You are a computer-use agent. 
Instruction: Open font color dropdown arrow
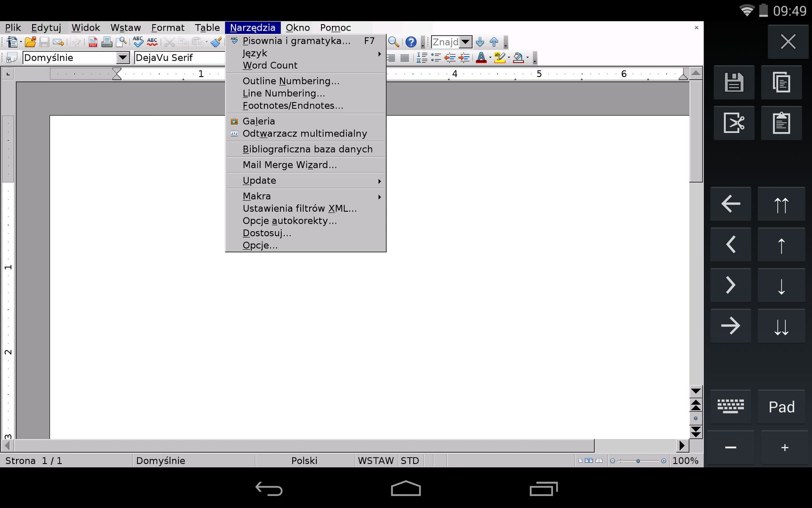490,58
